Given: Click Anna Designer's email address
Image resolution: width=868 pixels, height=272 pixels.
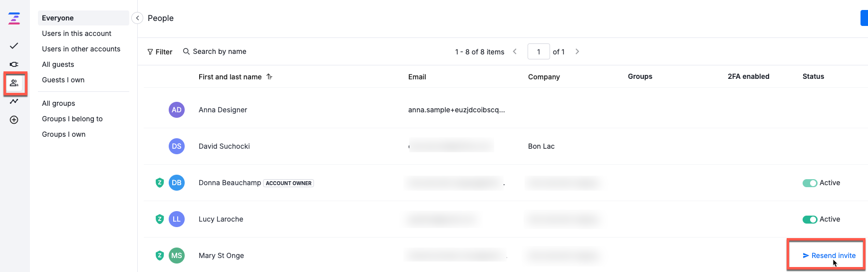Looking at the screenshot, I should click(x=457, y=110).
